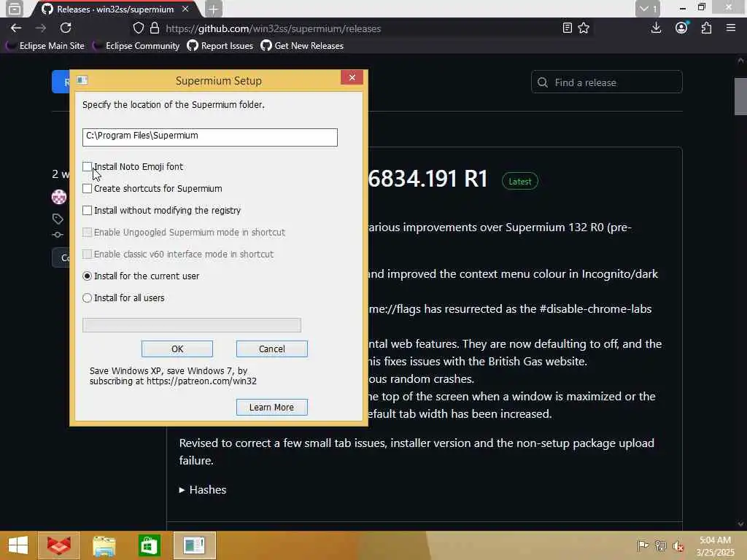The height and width of the screenshot is (560, 747).
Task: Select Install for the current user
Action: click(88, 276)
